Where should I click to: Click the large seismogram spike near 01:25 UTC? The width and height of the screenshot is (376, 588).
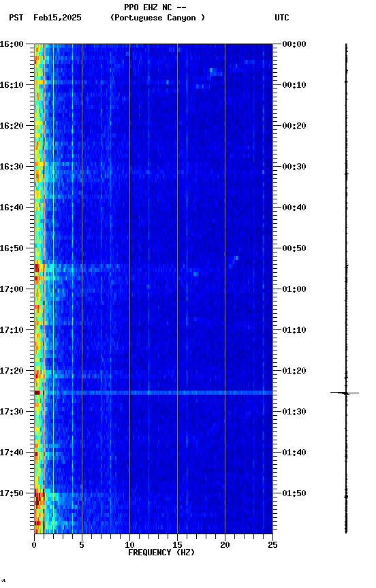[x=345, y=393]
